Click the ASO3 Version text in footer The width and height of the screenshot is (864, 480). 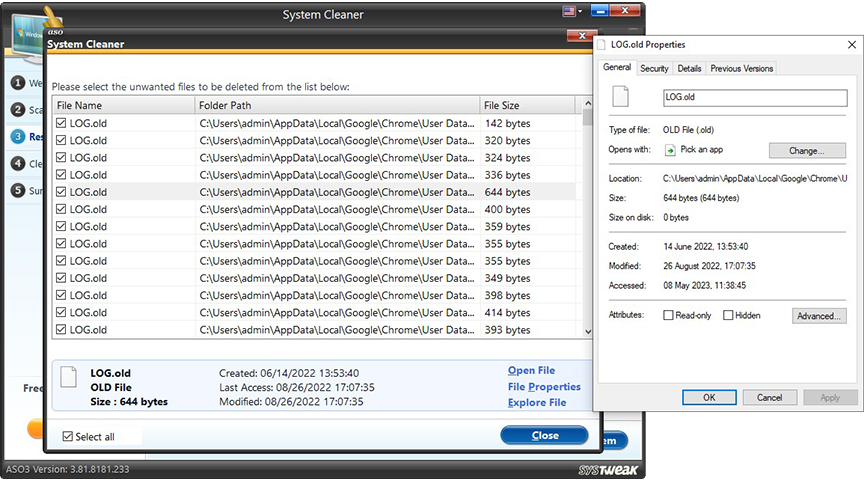coord(67,470)
